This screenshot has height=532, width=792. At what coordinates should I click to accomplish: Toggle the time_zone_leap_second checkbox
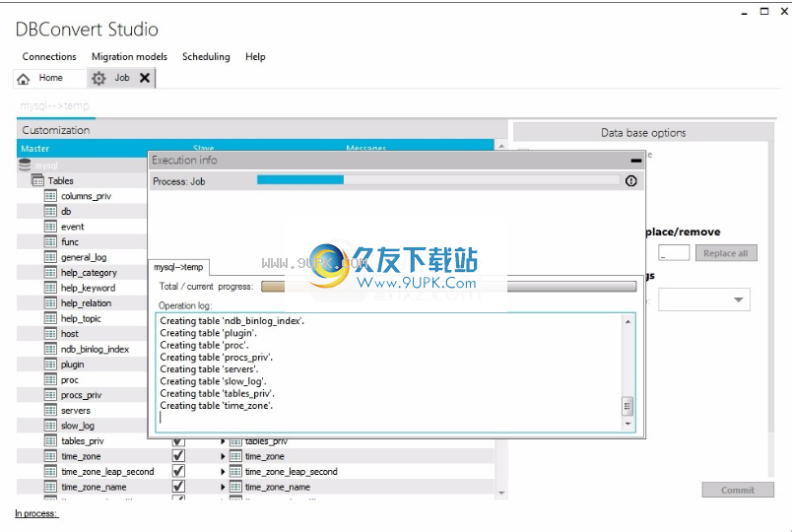[178, 471]
